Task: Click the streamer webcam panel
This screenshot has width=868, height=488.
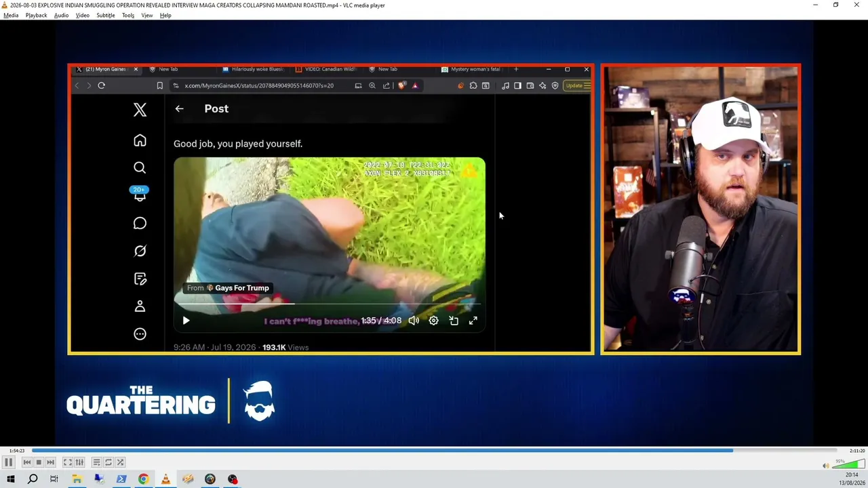Action: [701, 209]
